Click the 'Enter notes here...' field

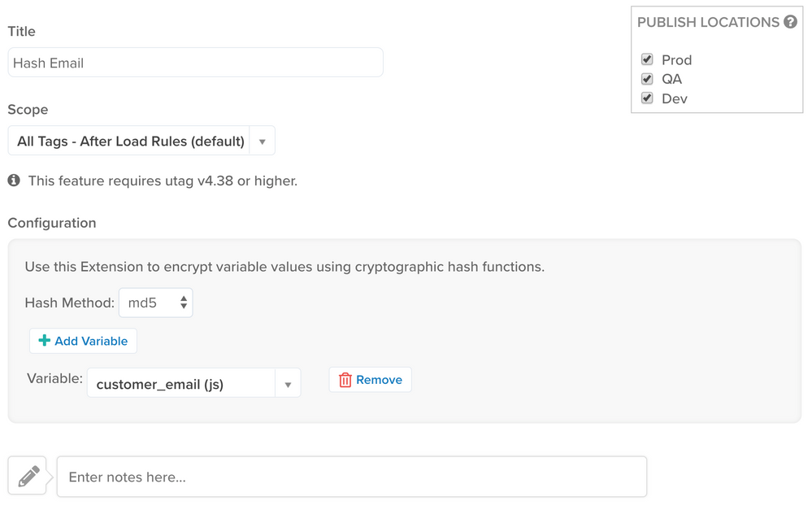tap(351, 477)
